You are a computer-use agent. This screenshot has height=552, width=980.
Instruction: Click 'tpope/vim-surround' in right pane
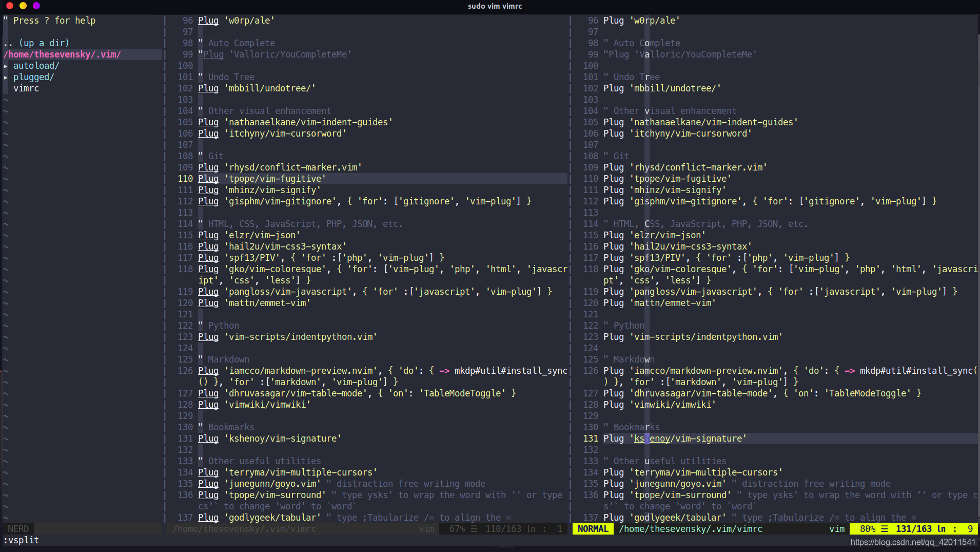680,495
